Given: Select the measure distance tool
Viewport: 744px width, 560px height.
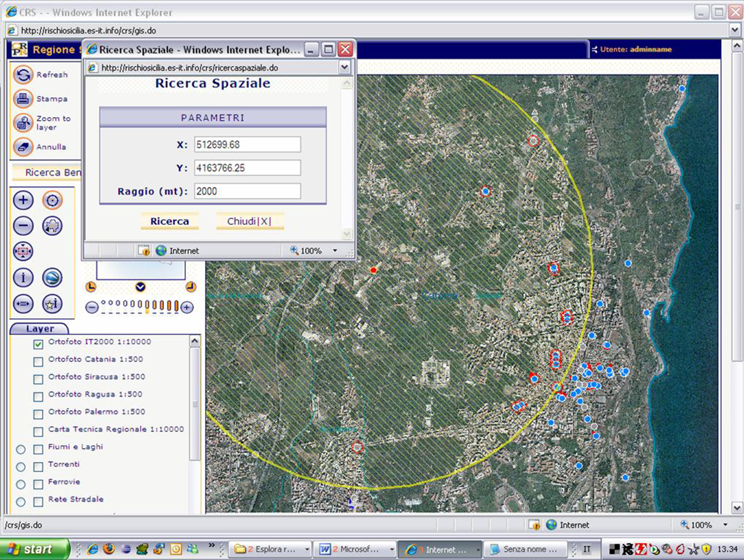Looking at the screenshot, I should [23, 304].
